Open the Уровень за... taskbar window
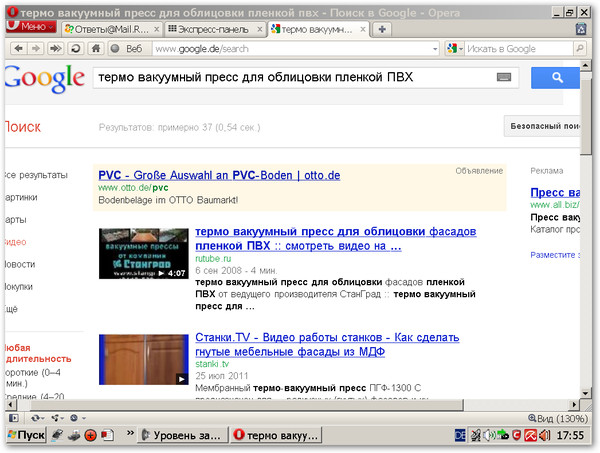This screenshot has height=453, width=600. [x=182, y=435]
